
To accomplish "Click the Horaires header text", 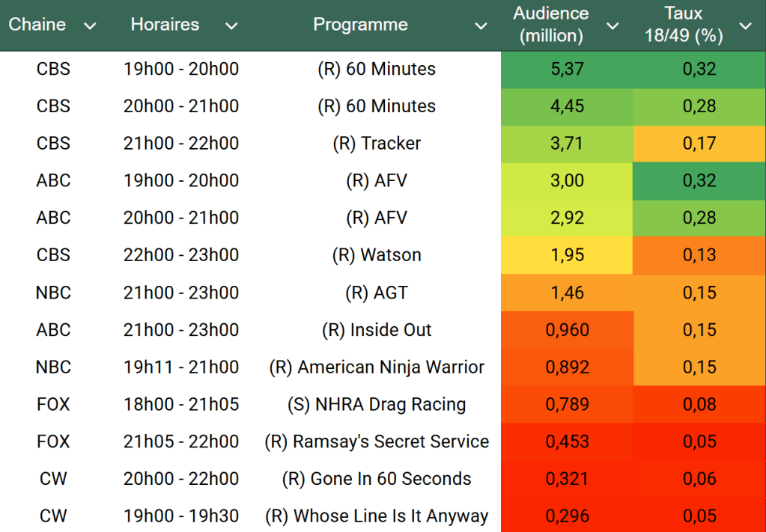I will [165, 25].
